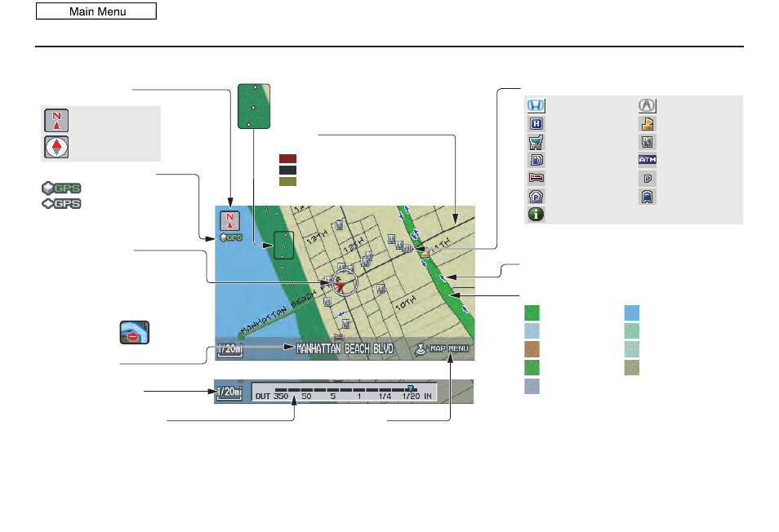Click the Main Menu button
Viewport: 779px width, 532px height.
(x=96, y=11)
